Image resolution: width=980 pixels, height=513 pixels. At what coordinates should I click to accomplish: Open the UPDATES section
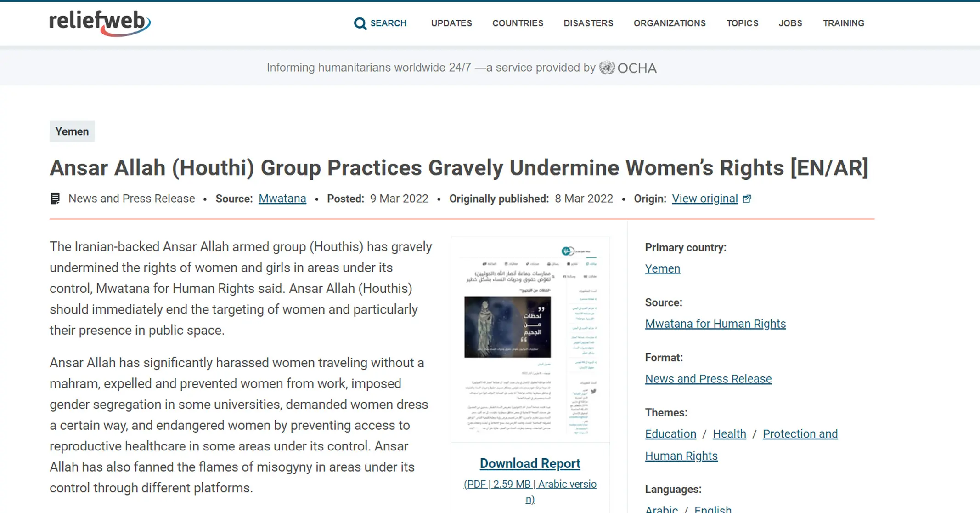point(451,23)
